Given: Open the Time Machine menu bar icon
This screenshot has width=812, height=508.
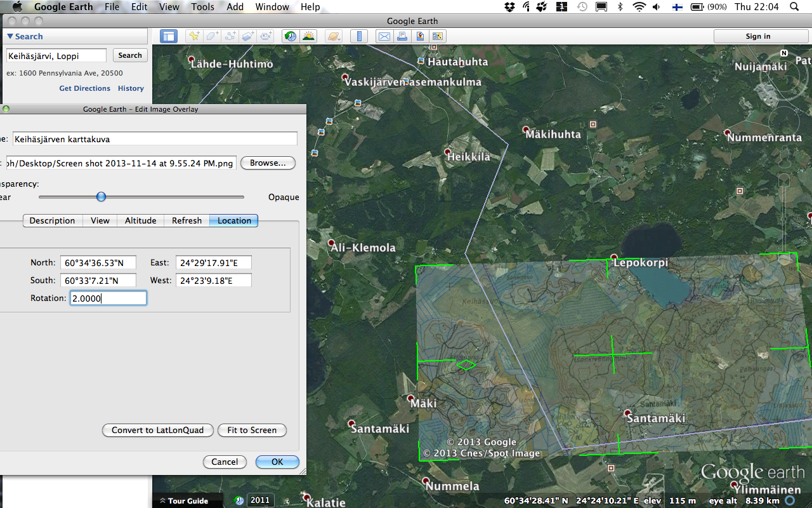Looking at the screenshot, I should click(x=582, y=7).
